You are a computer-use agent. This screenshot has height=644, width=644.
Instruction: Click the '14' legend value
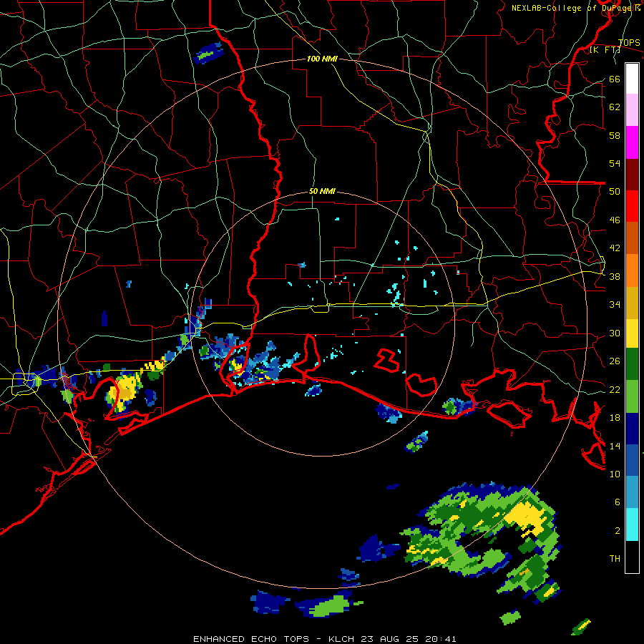pyautogui.click(x=614, y=446)
